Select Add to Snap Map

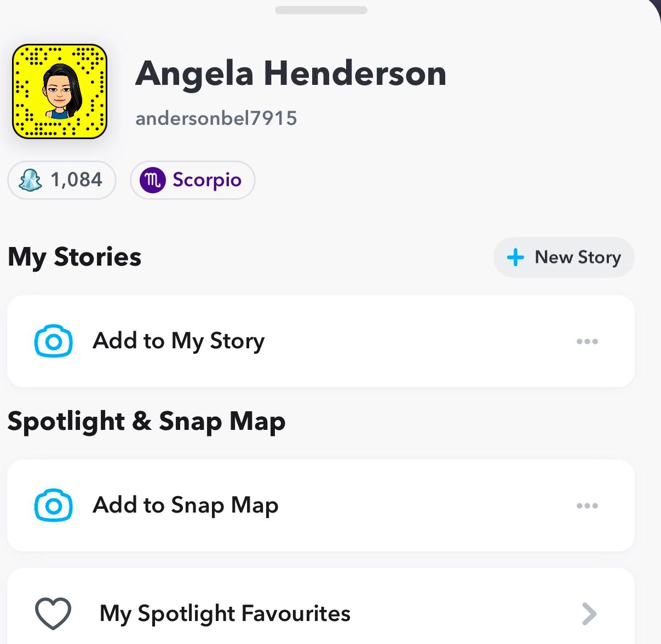pos(185,505)
